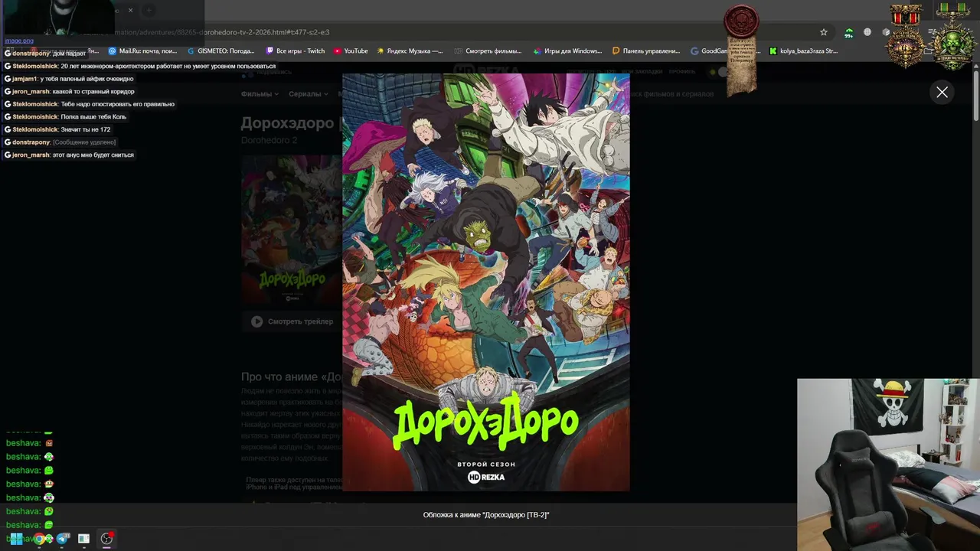Open the Windows Start menu
Screen dimensions: 980x551
click(x=16, y=539)
